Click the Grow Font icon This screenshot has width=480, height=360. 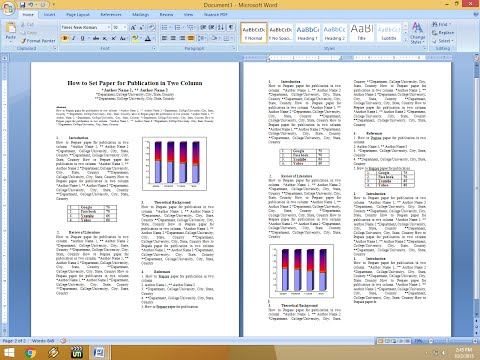[x=133, y=27]
